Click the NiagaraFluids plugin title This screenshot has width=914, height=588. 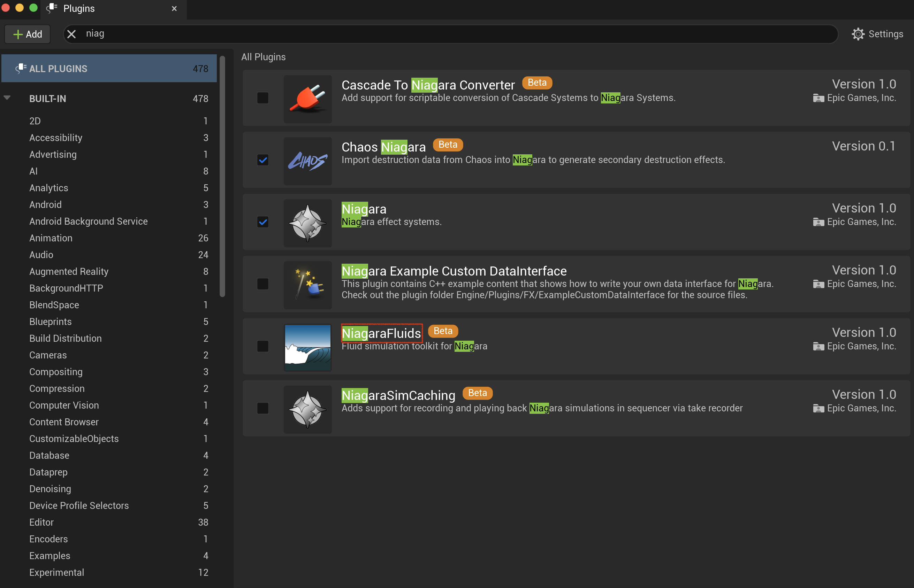coord(381,333)
